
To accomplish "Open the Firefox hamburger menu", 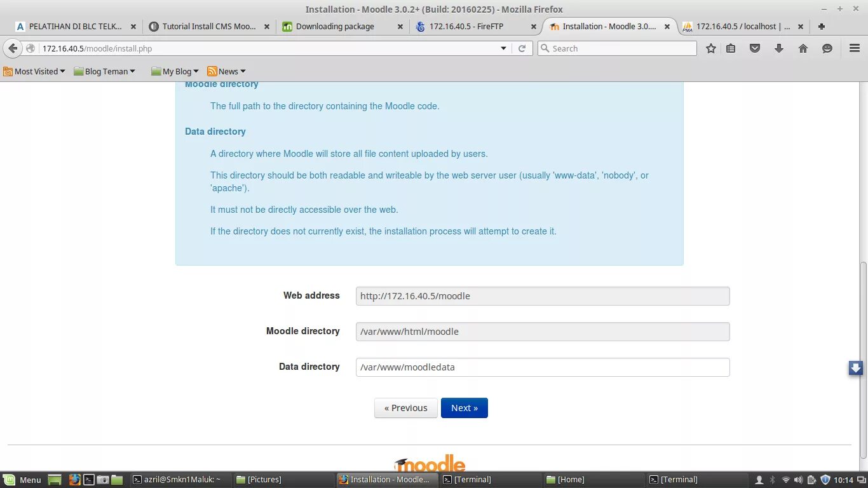I will [855, 48].
